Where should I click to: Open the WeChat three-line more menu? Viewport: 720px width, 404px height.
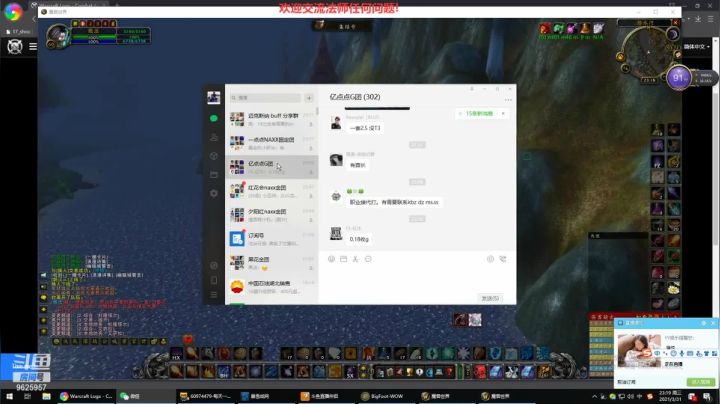pos(214,295)
